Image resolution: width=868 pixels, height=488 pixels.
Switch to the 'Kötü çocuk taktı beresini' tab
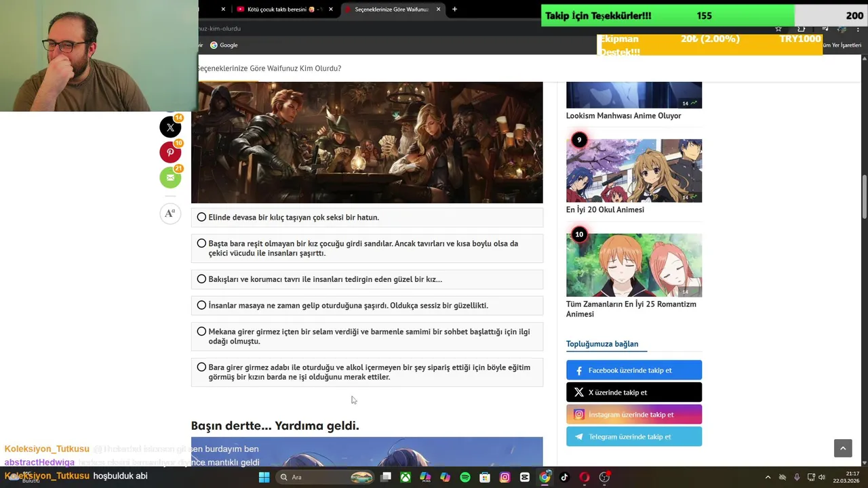click(285, 9)
